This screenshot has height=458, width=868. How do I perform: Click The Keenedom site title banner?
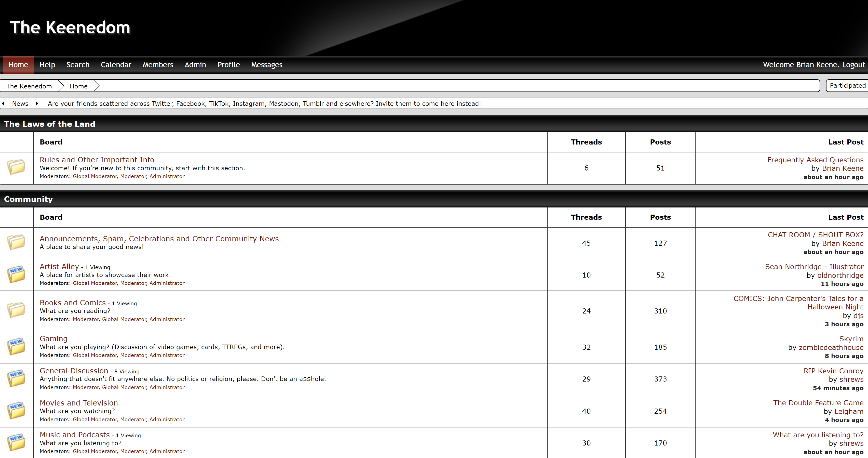pyautogui.click(x=70, y=28)
